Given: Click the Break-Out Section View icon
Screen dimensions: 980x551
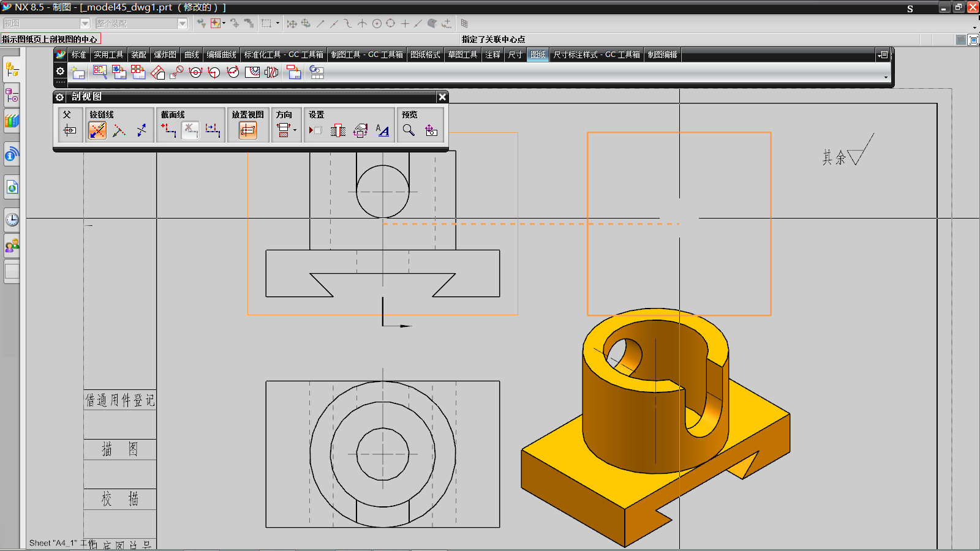Looking at the screenshot, I should 252,72.
